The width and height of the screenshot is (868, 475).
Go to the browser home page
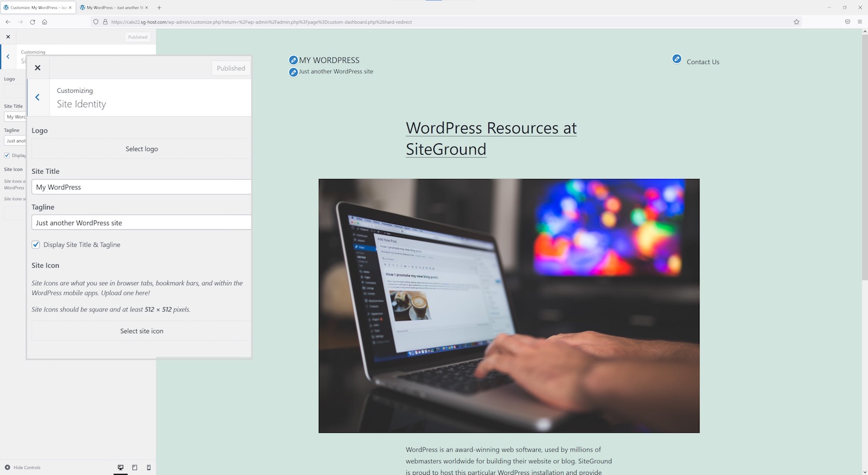click(x=44, y=22)
